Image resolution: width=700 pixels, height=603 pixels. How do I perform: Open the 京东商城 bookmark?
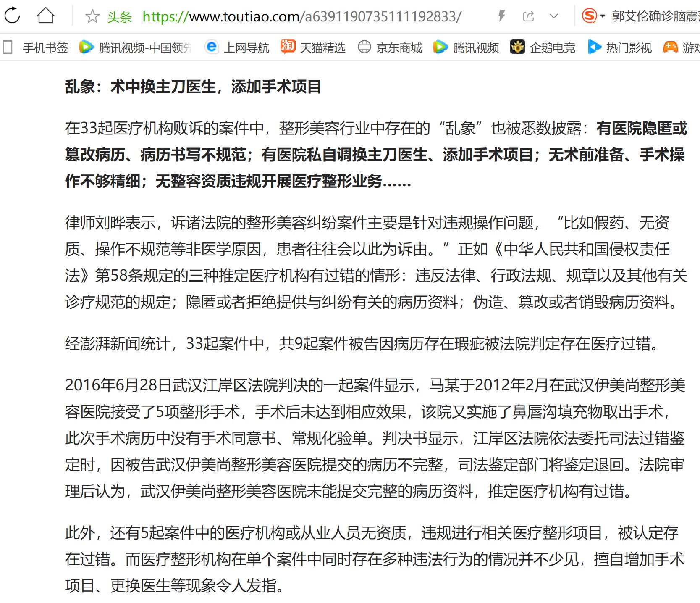click(x=399, y=47)
